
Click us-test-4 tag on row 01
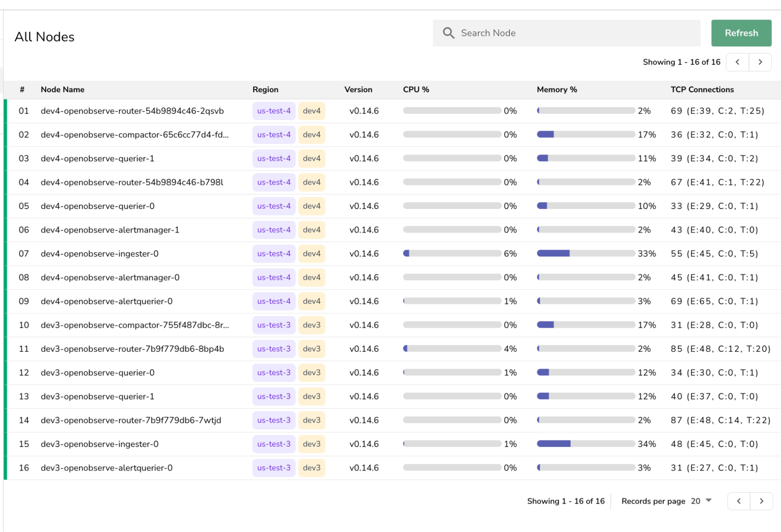point(273,111)
